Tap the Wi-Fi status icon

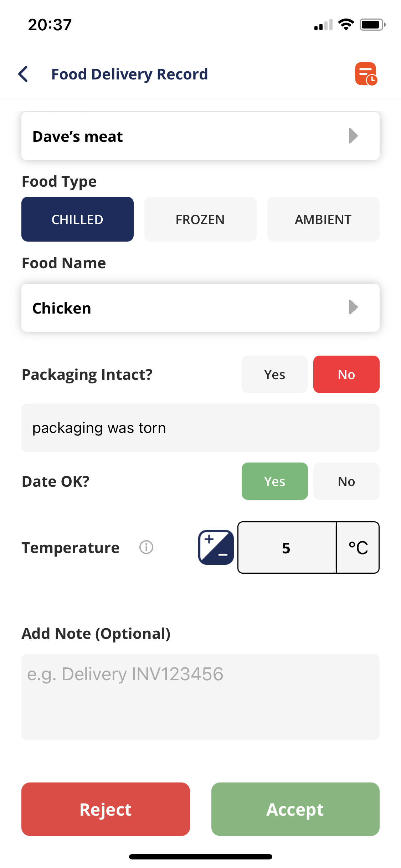click(x=346, y=25)
